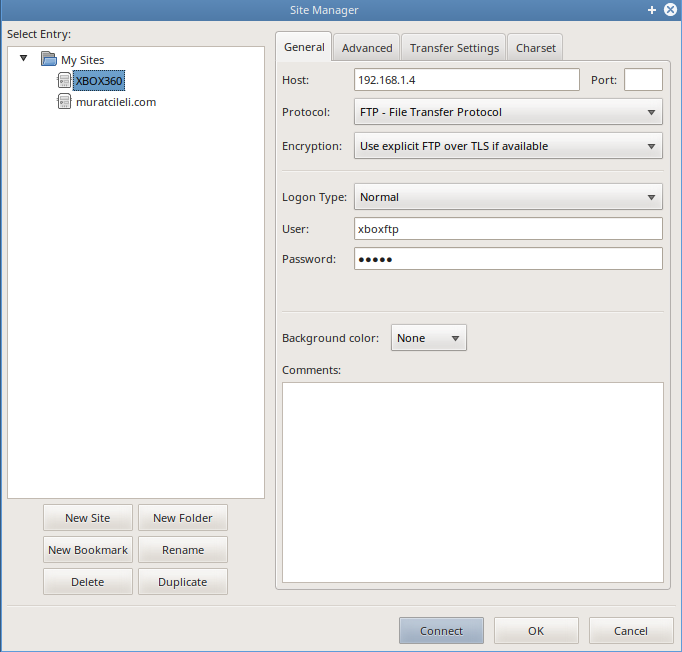
Task: Click the Host label
Action: [295, 80]
